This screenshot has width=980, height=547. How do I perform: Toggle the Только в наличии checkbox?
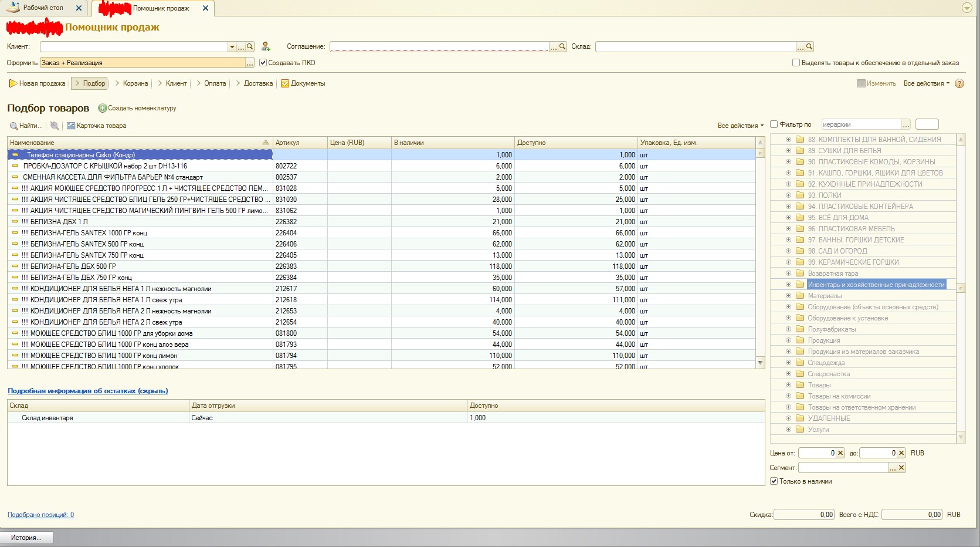coord(774,481)
